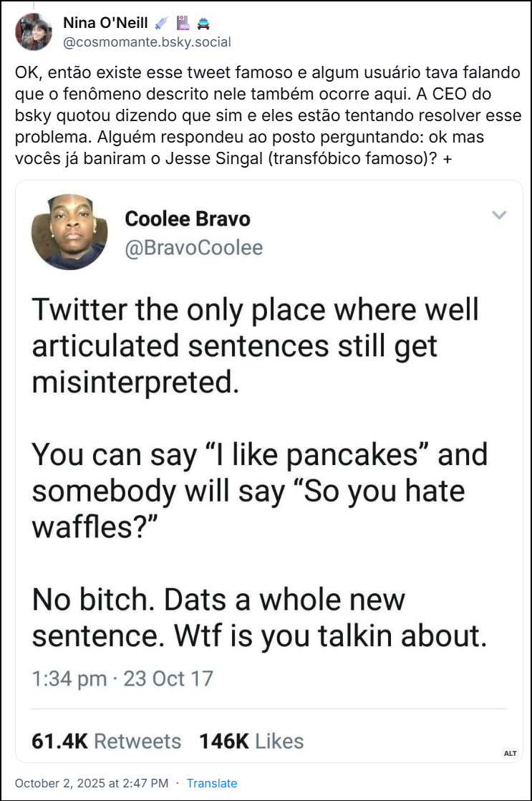The width and height of the screenshot is (532, 801).
Task: Click the "Twitter the only place" paragraph
Action: click(x=255, y=346)
